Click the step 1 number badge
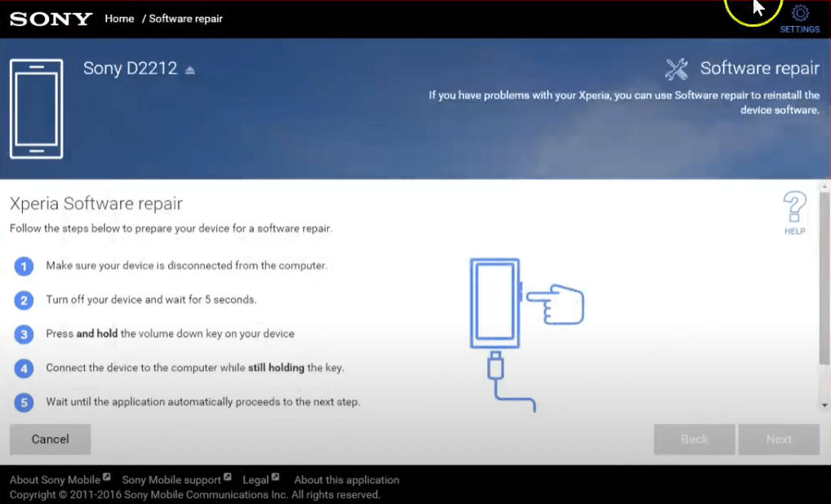831x504 pixels. pyautogui.click(x=24, y=266)
